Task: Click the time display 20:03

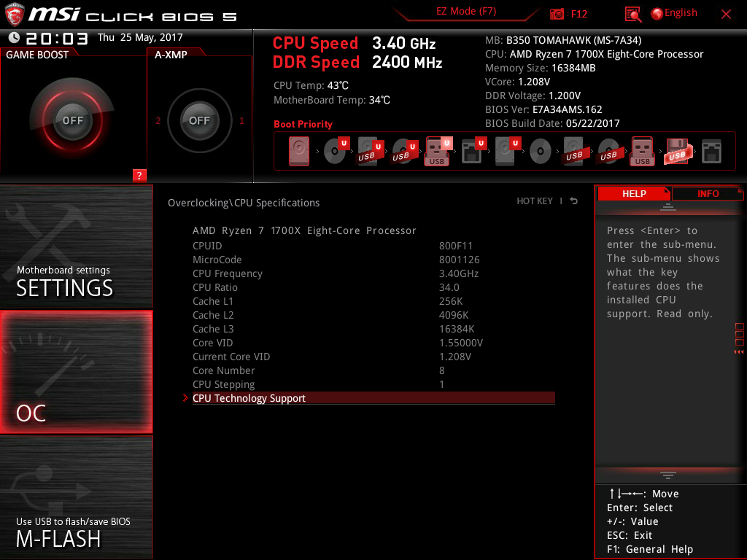Action: pos(57,38)
